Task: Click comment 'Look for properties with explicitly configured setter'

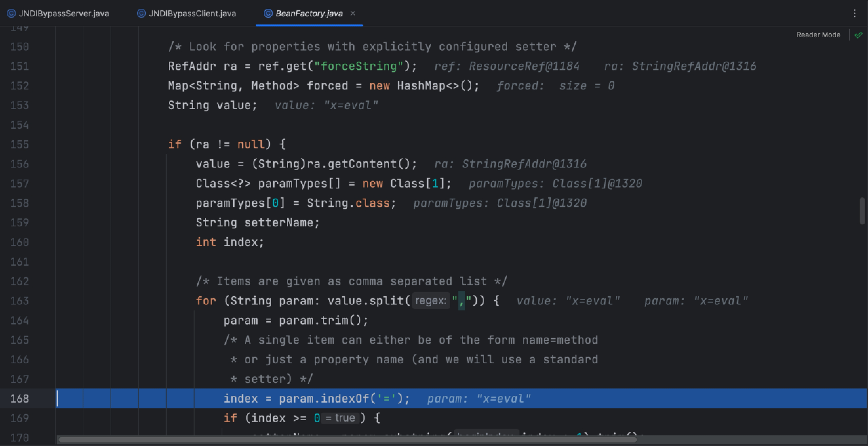Action: [x=372, y=46]
